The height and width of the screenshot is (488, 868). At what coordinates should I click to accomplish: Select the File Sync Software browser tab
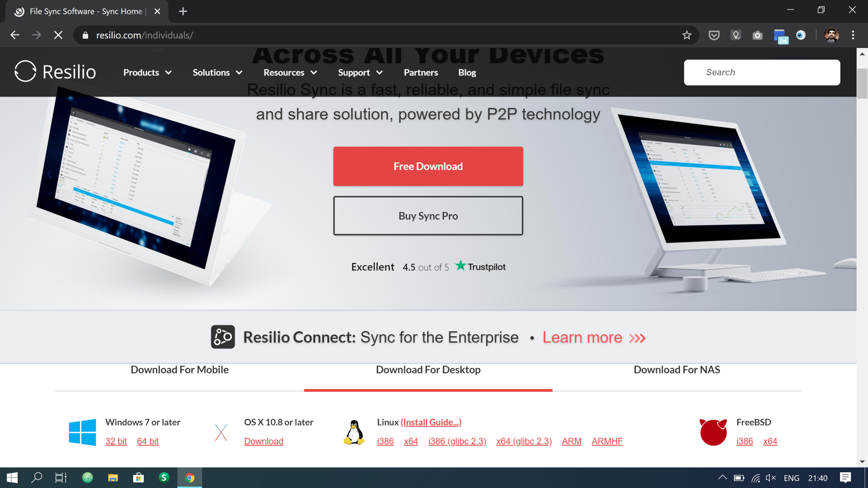coord(86,11)
